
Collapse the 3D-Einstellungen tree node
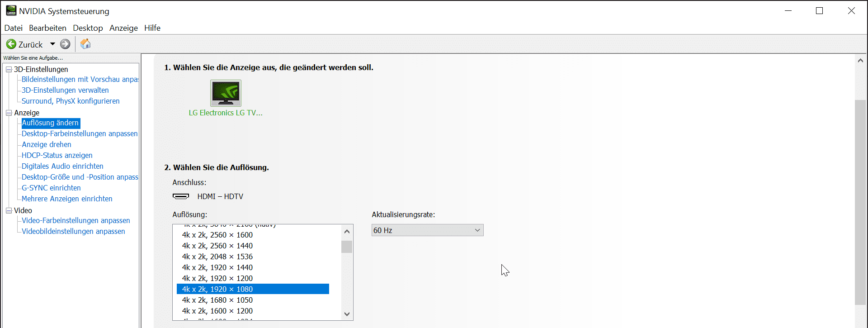click(x=9, y=69)
